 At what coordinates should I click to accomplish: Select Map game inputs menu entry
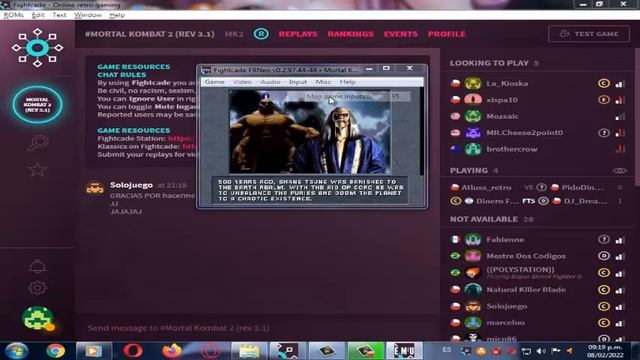point(348,96)
